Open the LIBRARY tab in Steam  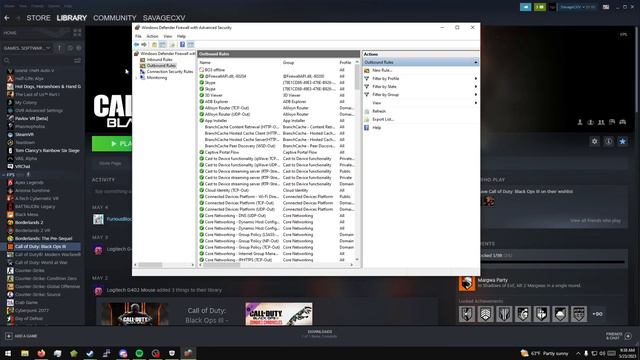coord(71,18)
